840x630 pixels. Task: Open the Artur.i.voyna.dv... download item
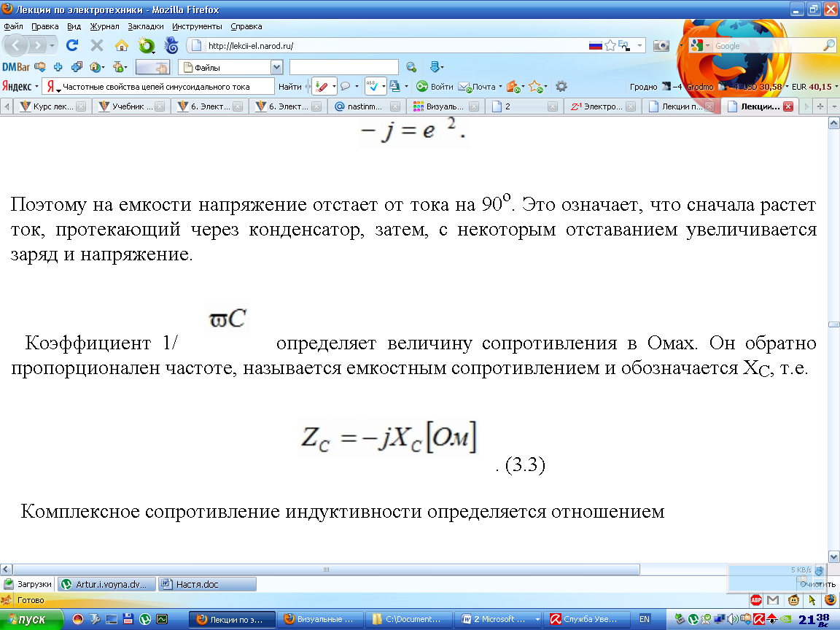click(106, 584)
